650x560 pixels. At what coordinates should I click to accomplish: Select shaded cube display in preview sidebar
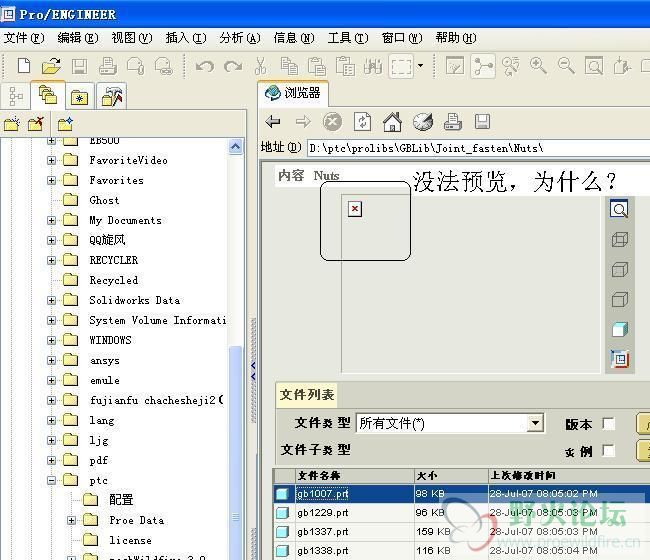pos(620,330)
